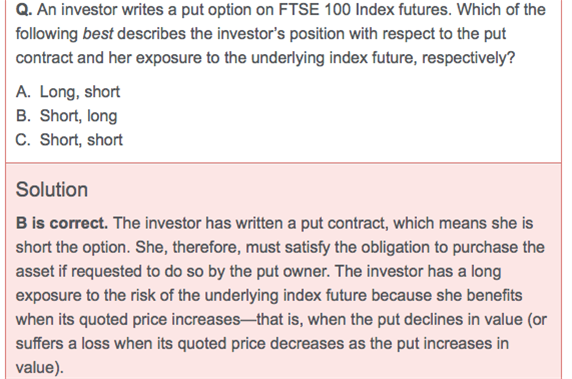Click the word 'respectively?' ending the question
This screenshot has width=572, height=379.
coord(468,58)
